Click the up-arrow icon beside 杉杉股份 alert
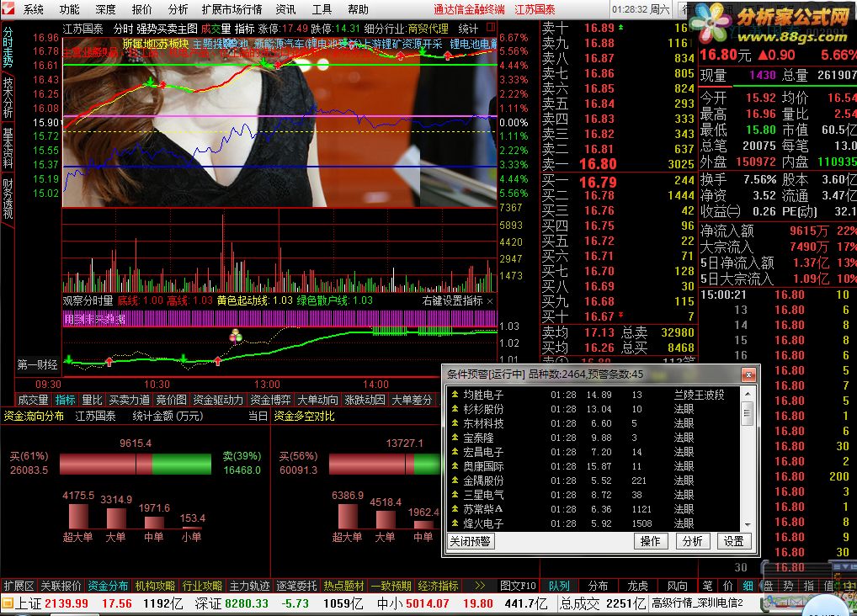 click(x=455, y=408)
